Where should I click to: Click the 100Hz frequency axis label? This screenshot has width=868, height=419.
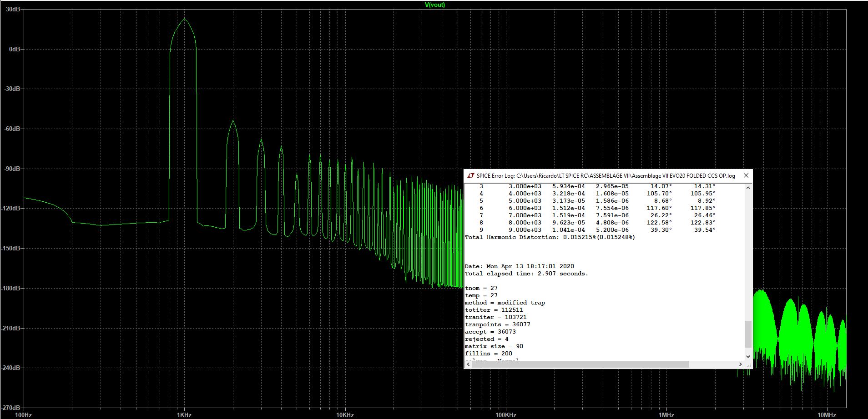24,415
